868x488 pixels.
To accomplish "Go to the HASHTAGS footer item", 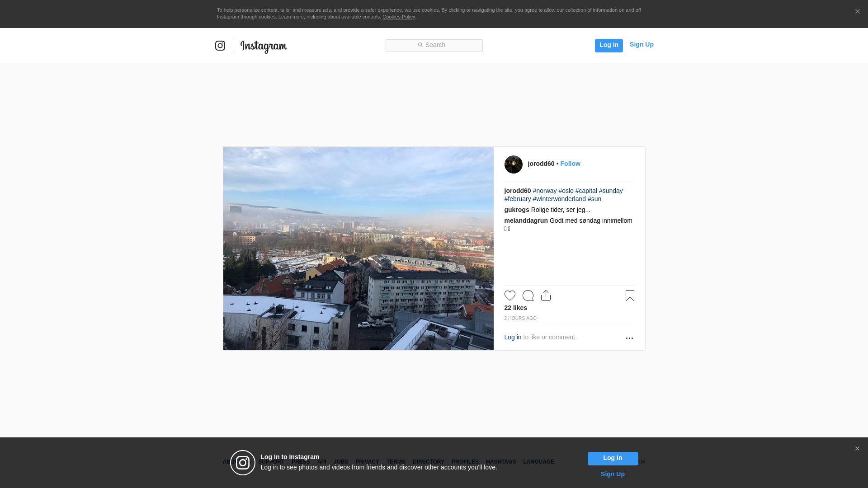I will [501, 462].
